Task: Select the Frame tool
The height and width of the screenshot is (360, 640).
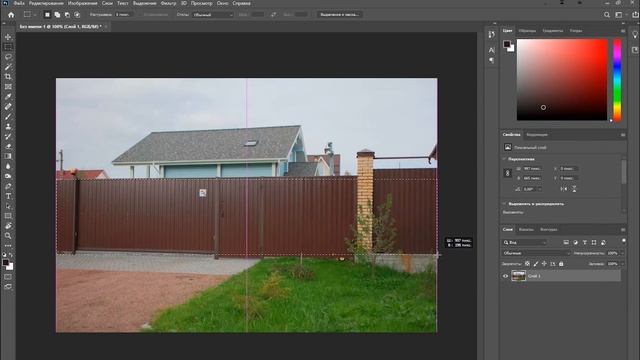Action: [x=8, y=87]
